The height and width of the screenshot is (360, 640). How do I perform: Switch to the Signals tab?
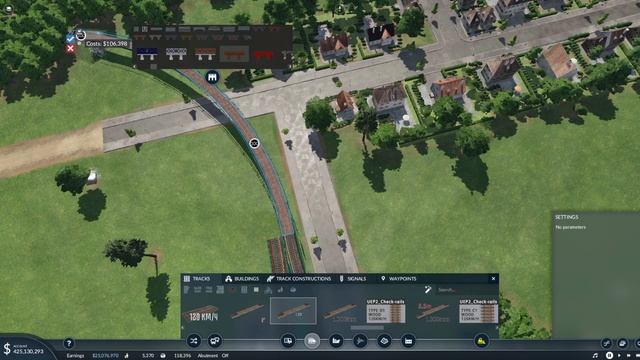pos(353,278)
